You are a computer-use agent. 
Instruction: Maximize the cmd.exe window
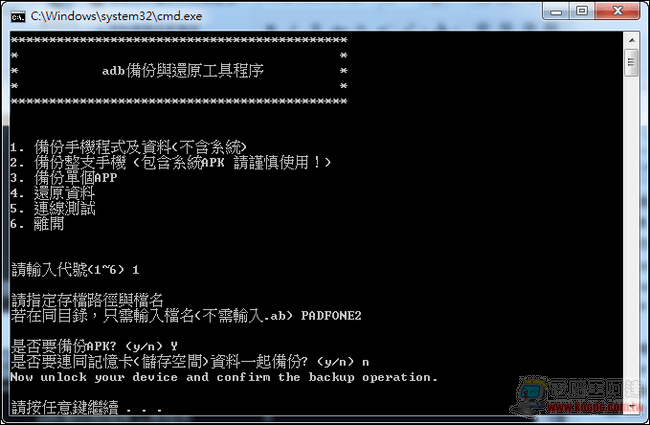click(x=582, y=11)
